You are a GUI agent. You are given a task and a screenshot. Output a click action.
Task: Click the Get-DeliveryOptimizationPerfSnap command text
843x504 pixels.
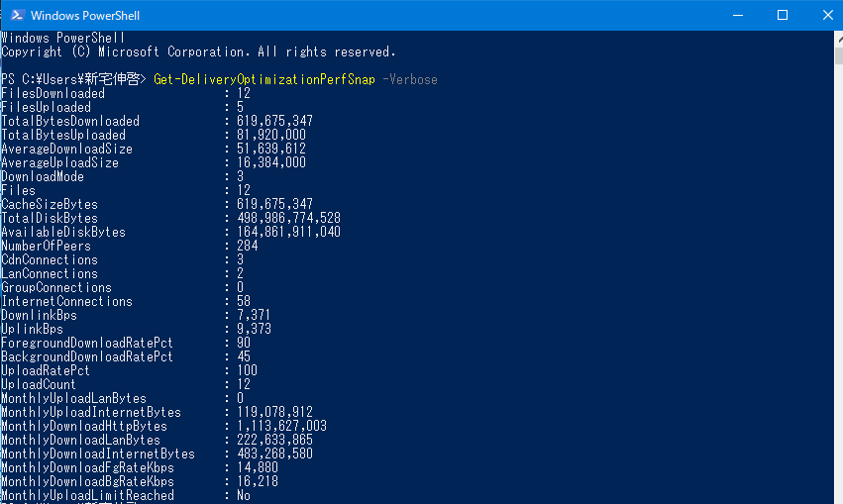[263, 79]
